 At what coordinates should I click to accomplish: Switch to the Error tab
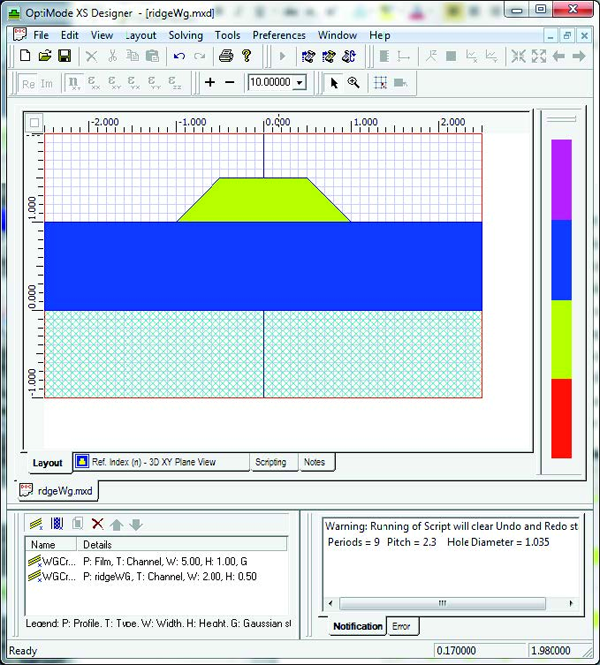pos(402,626)
